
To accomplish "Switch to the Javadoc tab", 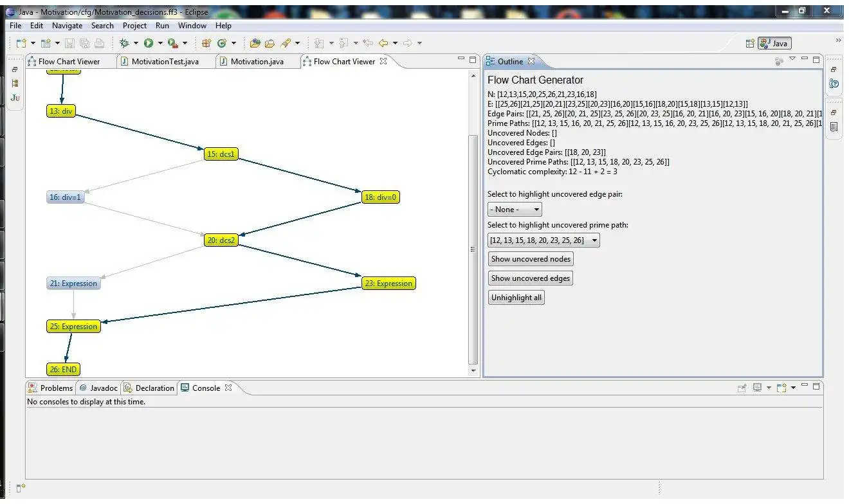I will coord(98,388).
